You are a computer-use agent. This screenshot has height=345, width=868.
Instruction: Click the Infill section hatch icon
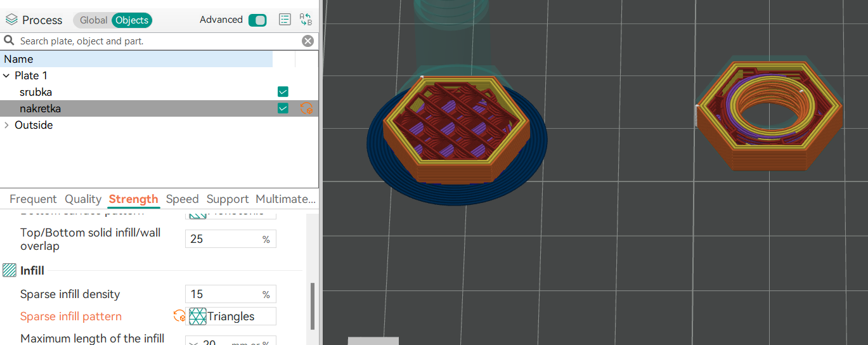click(x=10, y=271)
